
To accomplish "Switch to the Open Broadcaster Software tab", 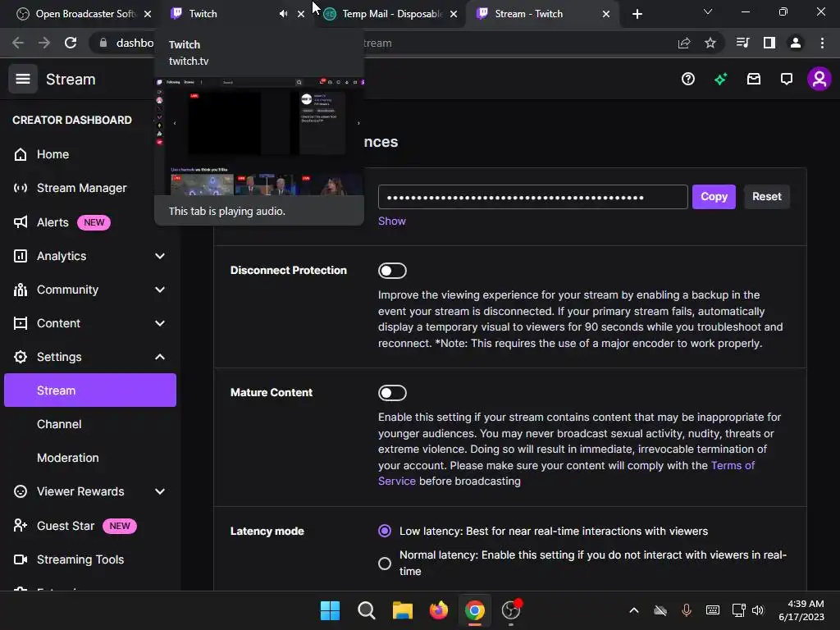I will (83, 14).
